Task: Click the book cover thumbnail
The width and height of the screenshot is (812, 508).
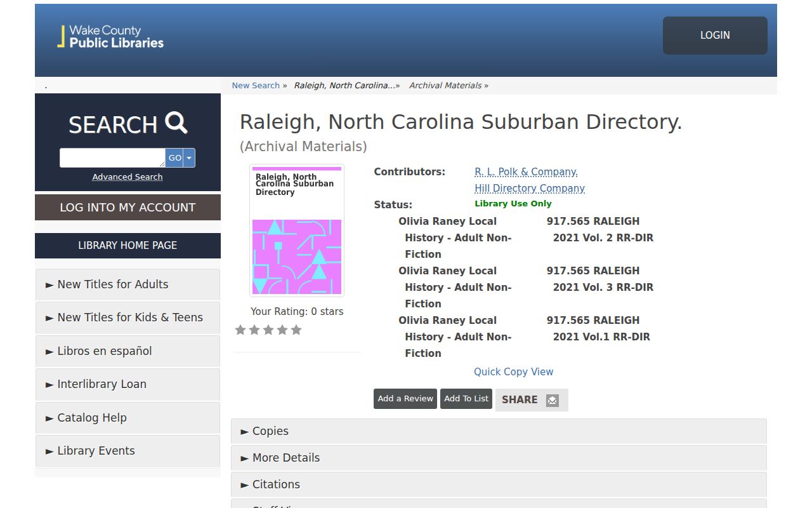Action: point(297,231)
